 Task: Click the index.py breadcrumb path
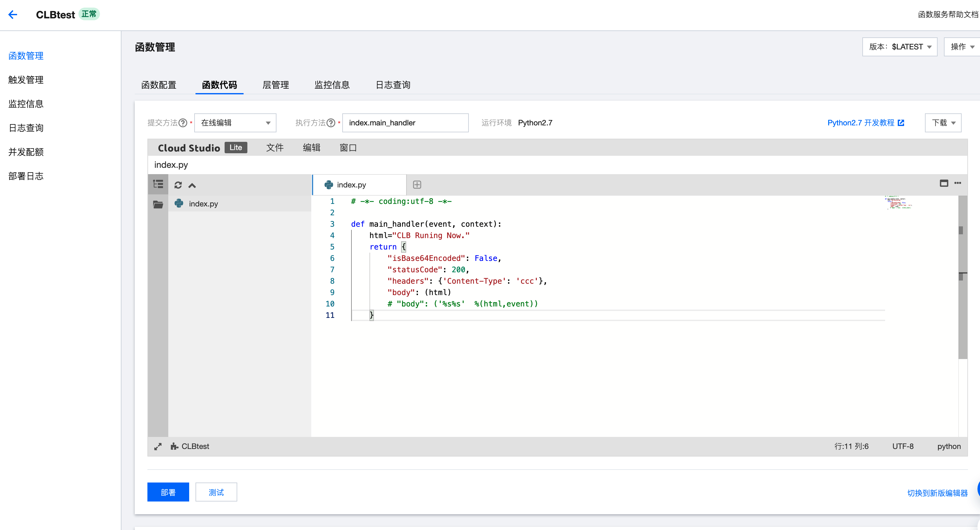(x=171, y=165)
